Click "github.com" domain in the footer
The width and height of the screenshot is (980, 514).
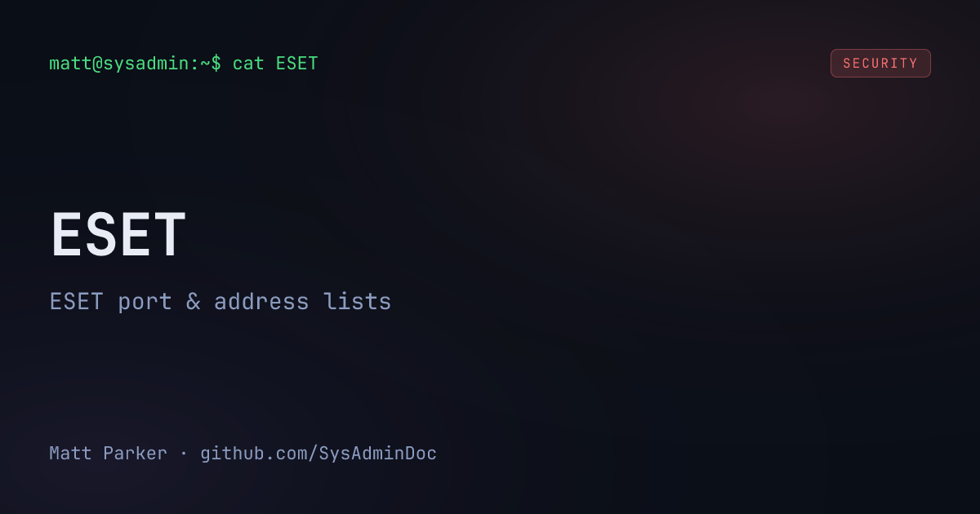coord(253,454)
